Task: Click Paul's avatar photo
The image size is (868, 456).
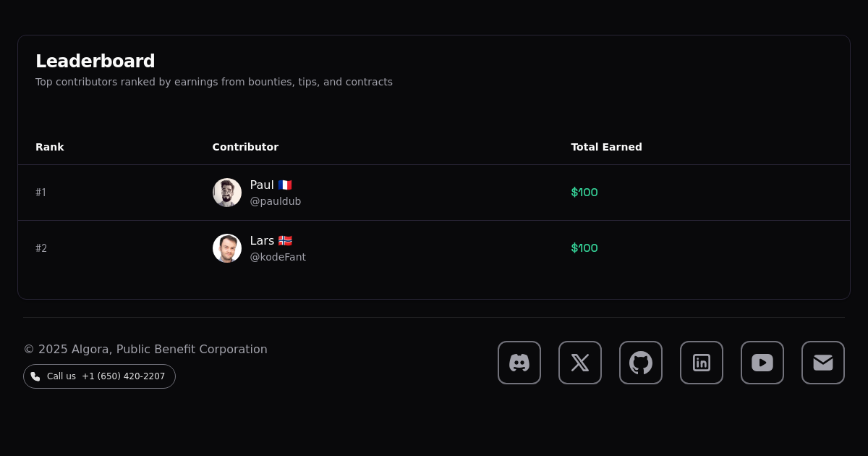Action: pyautogui.click(x=226, y=192)
